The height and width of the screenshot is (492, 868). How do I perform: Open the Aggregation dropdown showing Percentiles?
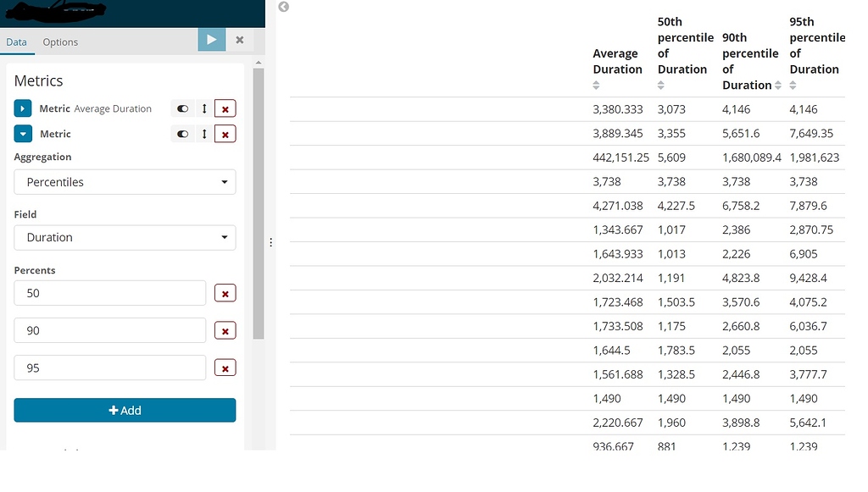(x=124, y=182)
